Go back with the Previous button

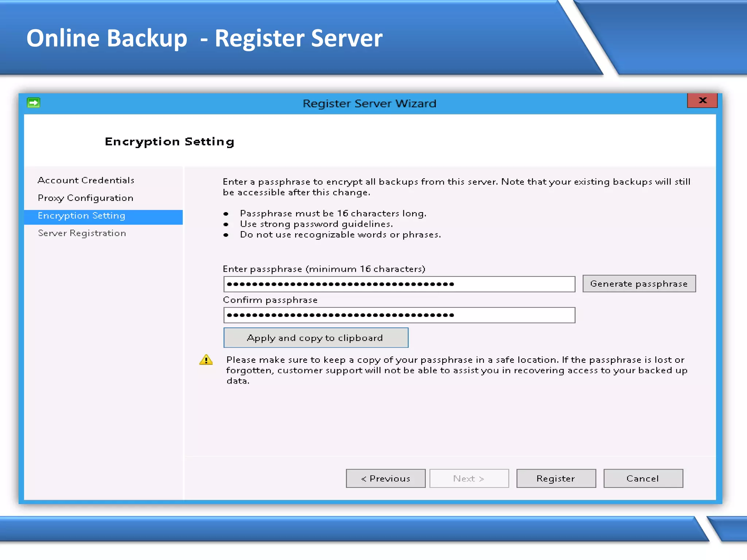(x=386, y=478)
